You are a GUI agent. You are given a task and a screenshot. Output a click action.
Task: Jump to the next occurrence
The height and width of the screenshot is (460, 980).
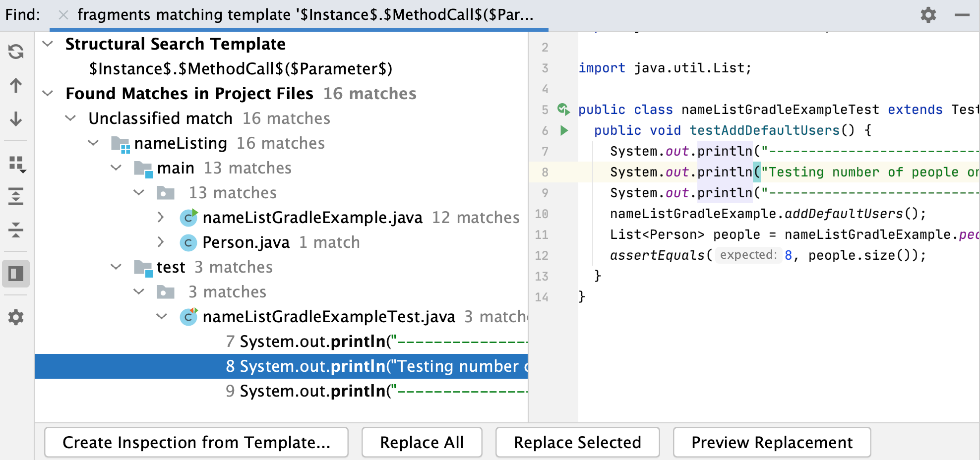(16, 119)
